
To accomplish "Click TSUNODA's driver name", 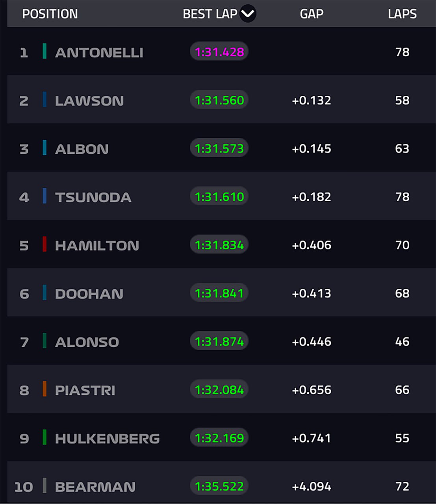I will tap(93, 197).
